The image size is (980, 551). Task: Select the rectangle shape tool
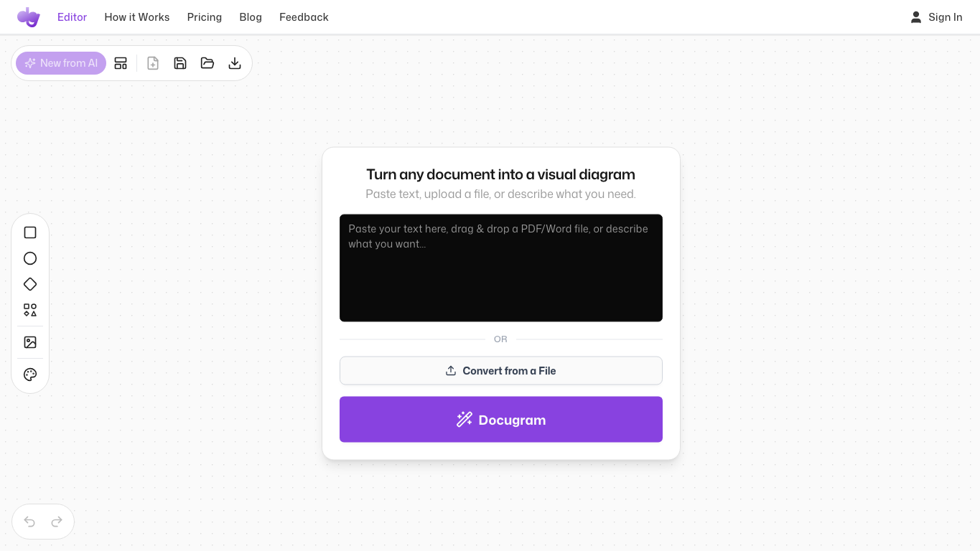coord(30,232)
